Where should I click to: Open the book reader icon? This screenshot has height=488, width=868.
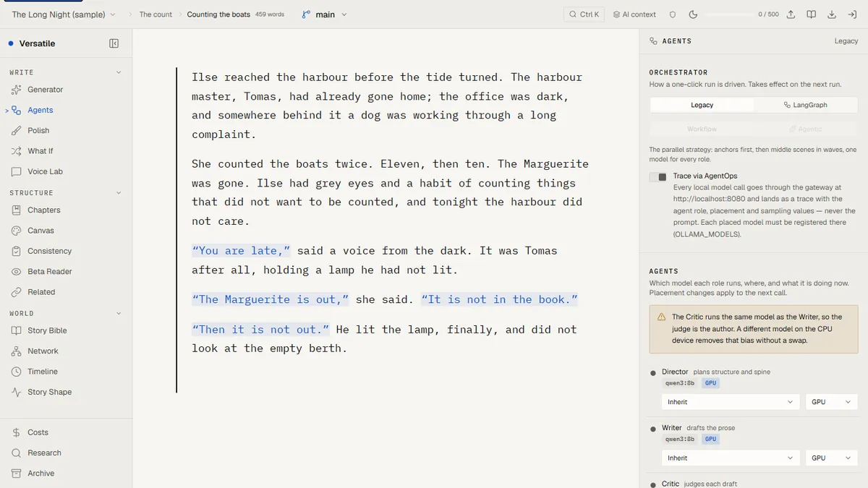812,14
